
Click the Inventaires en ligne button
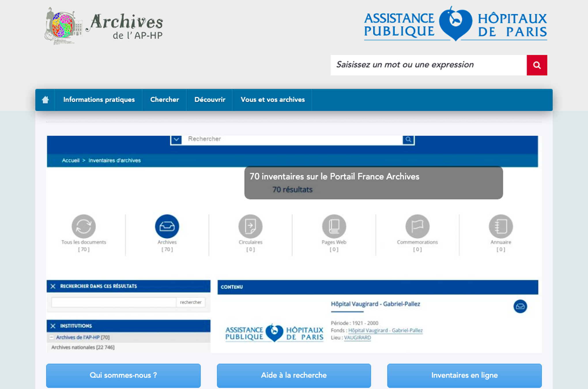coord(464,375)
